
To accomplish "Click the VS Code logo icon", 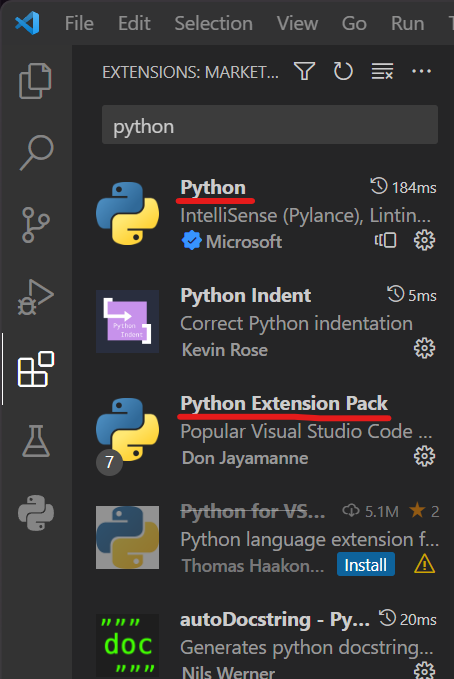I will pyautogui.click(x=27, y=23).
